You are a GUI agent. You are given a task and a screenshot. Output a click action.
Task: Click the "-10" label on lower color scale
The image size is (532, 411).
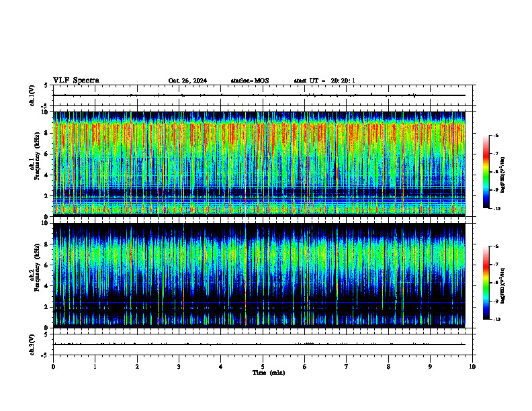pyautogui.click(x=497, y=320)
